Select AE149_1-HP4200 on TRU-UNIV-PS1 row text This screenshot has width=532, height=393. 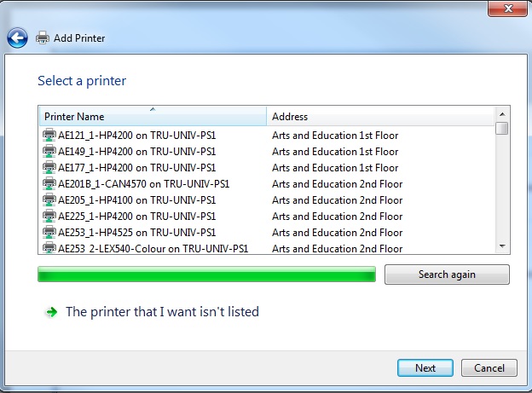pos(136,152)
